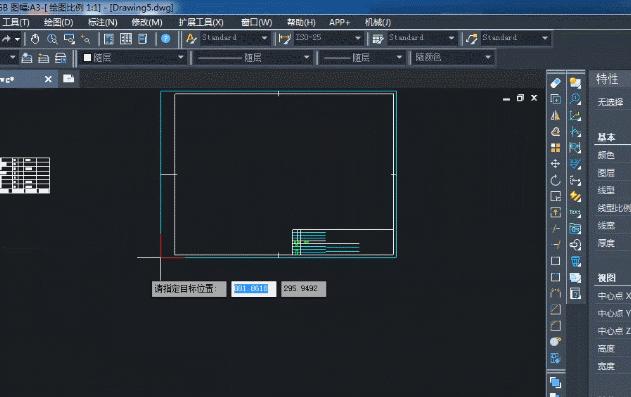Viewport: 631px width, 397px height.
Task: Select the Mirror tool
Action: tap(555, 115)
